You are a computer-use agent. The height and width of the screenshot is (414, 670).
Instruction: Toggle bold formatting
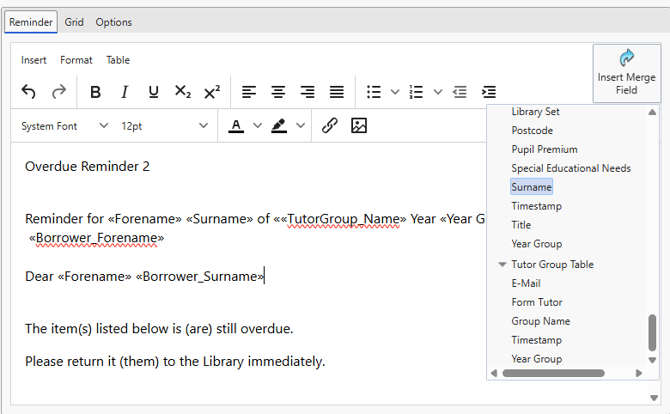pos(95,92)
